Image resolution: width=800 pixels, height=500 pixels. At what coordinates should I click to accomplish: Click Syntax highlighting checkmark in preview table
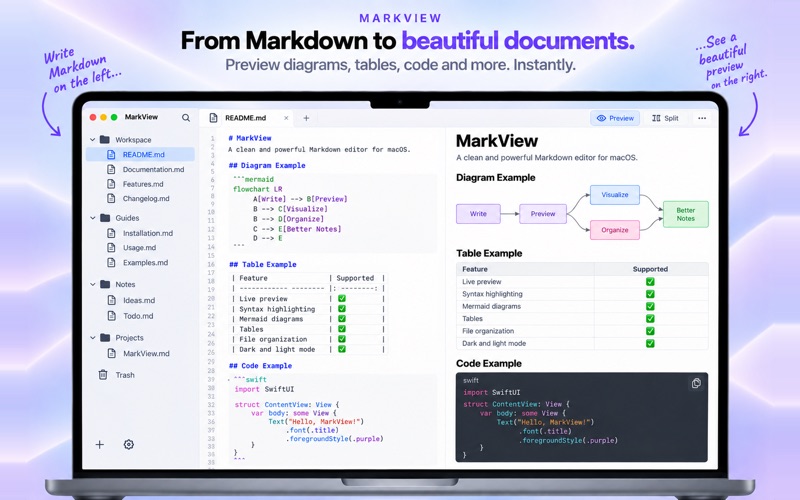[x=650, y=294]
